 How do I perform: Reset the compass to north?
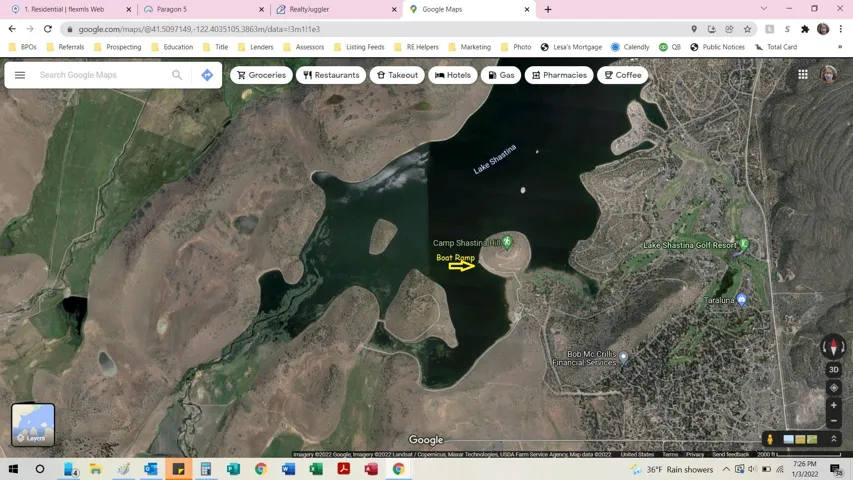833,347
